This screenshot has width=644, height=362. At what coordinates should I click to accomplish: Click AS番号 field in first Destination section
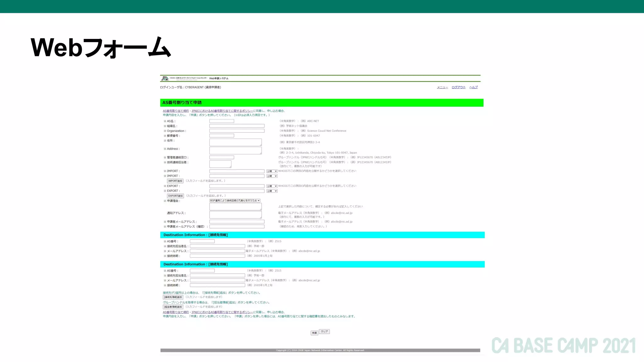click(x=202, y=241)
